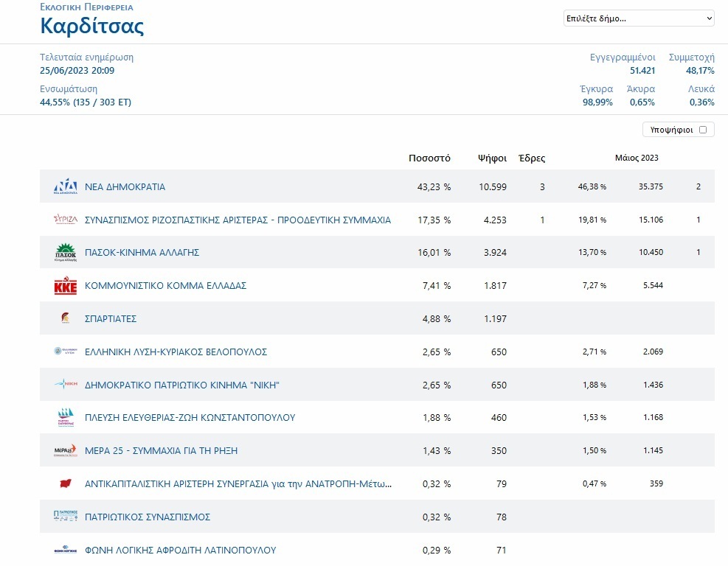
Task: Click the red ΑΝΤΑΡΣΥΑ logo
Action: [66, 483]
